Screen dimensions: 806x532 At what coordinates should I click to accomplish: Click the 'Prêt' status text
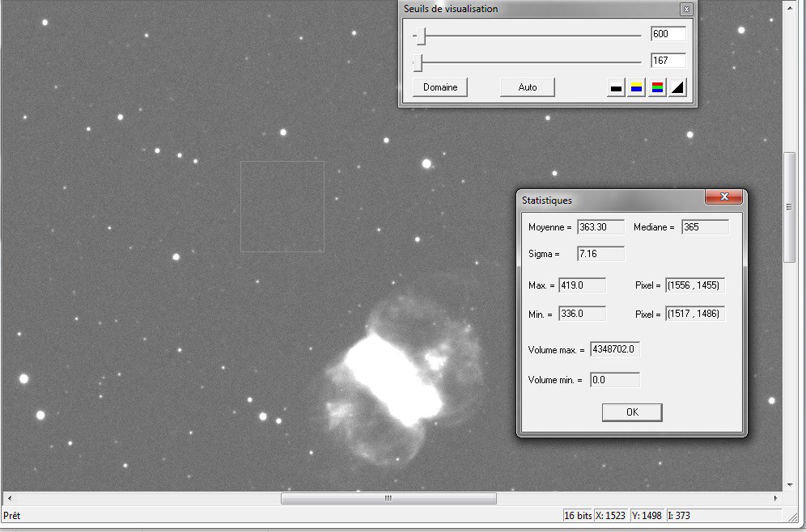click(x=12, y=516)
